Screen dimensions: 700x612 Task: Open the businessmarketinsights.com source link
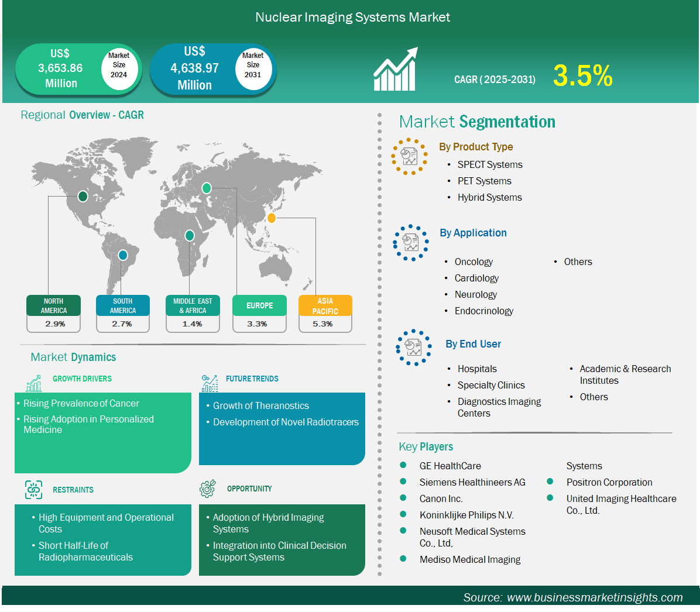click(594, 597)
